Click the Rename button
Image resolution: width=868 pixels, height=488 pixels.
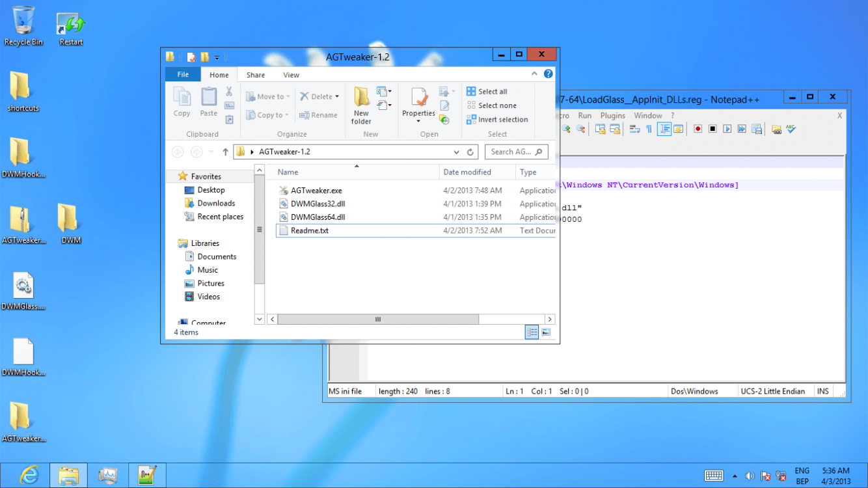click(318, 115)
